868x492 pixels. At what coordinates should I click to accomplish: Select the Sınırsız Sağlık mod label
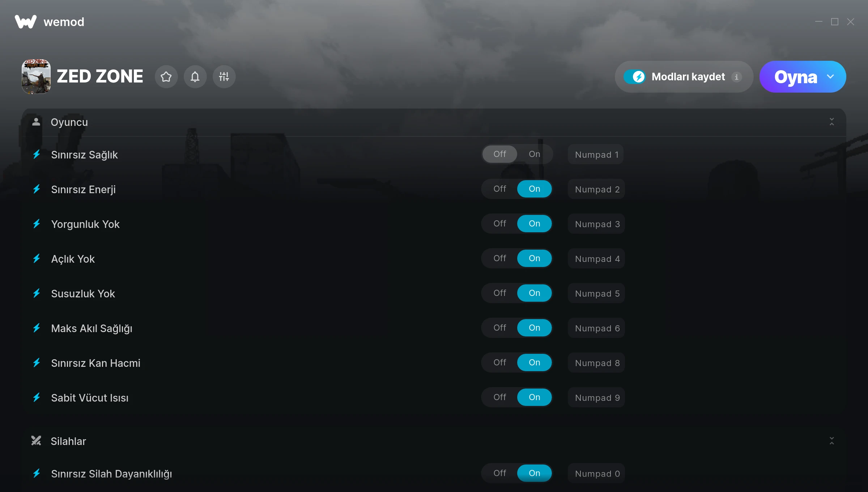pyautogui.click(x=84, y=155)
